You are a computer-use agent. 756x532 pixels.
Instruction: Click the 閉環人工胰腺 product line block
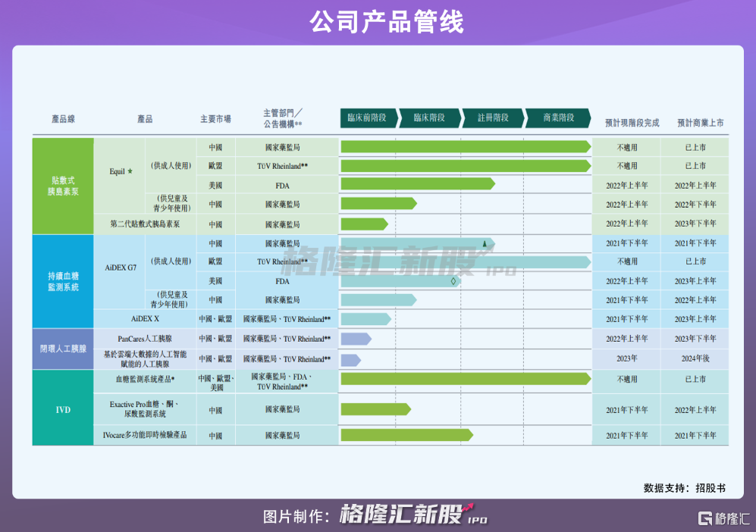[63, 349]
